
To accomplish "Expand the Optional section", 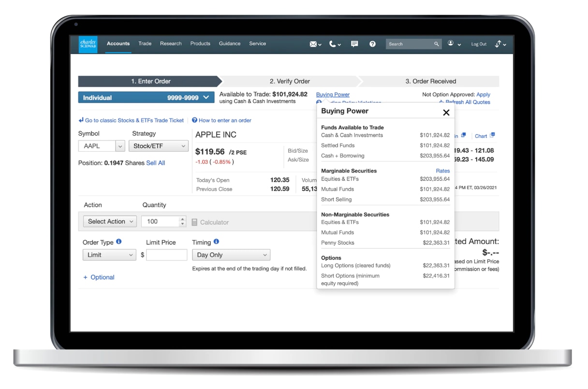I will [99, 277].
